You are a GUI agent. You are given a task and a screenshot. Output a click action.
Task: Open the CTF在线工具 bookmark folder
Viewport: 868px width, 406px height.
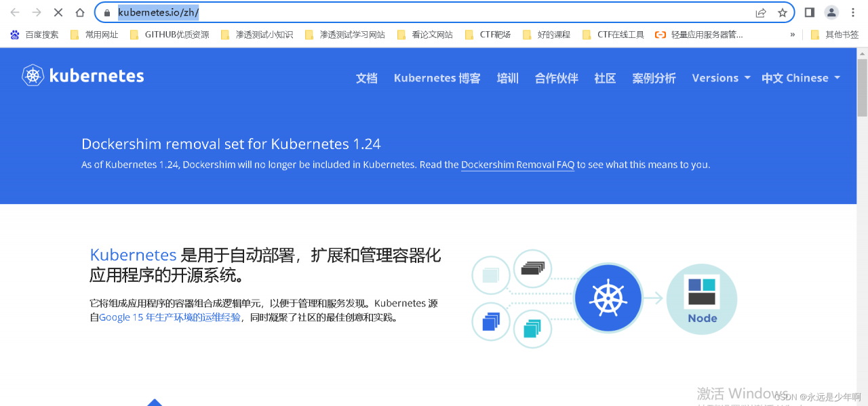point(613,35)
